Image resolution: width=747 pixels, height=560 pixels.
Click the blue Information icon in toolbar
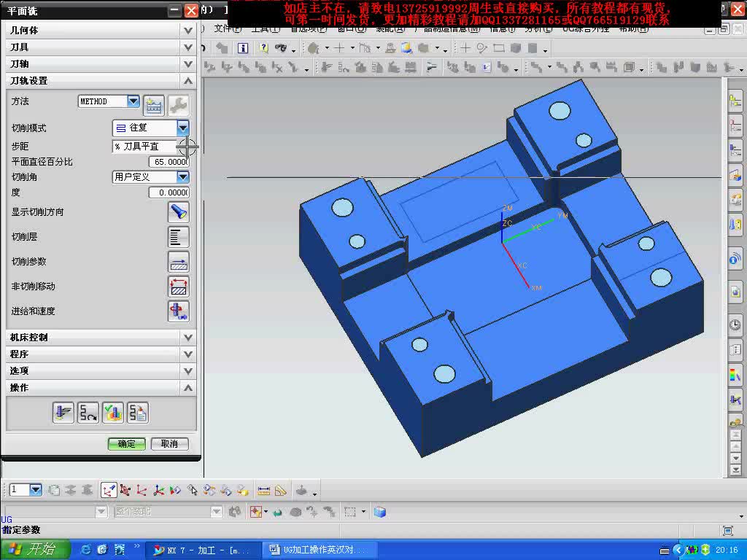243,48
